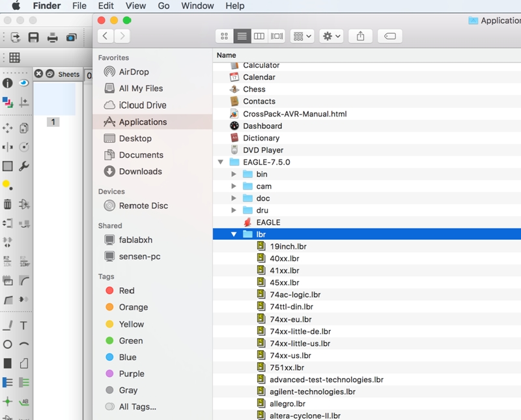
Task: Open the Window menu
Action: click(x=197, y=6)
